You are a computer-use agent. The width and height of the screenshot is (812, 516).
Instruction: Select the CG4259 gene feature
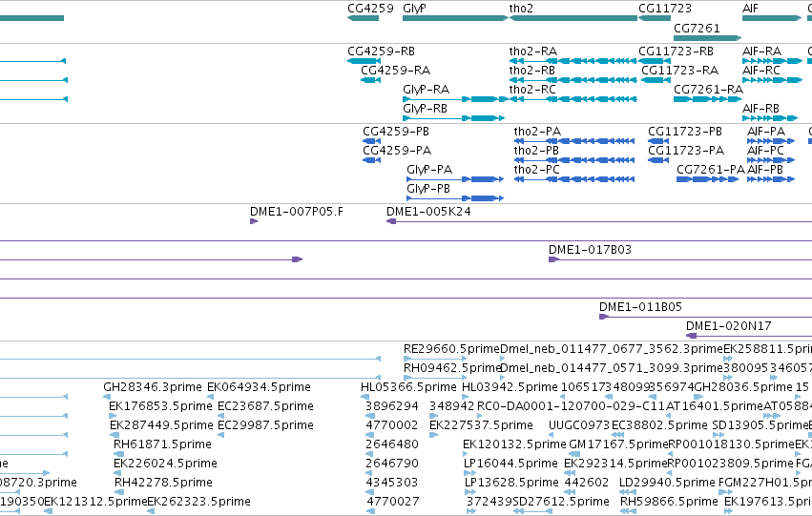(363, 18)
